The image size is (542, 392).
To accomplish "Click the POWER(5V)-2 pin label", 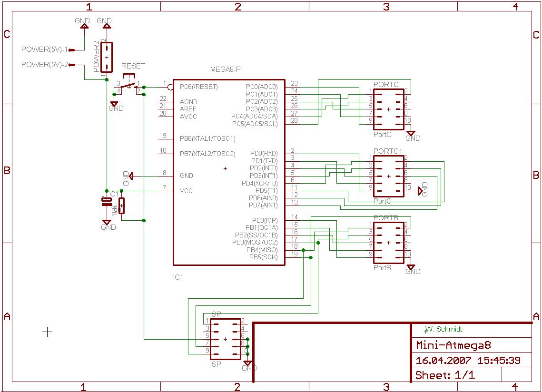I will pyautogui.click(x=44, y=65).
